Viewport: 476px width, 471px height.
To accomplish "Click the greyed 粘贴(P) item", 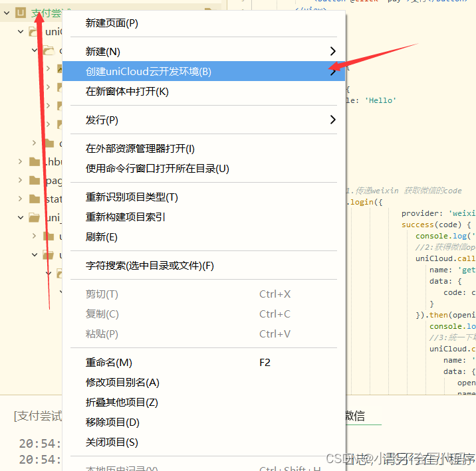I will [x=203, y=334].
